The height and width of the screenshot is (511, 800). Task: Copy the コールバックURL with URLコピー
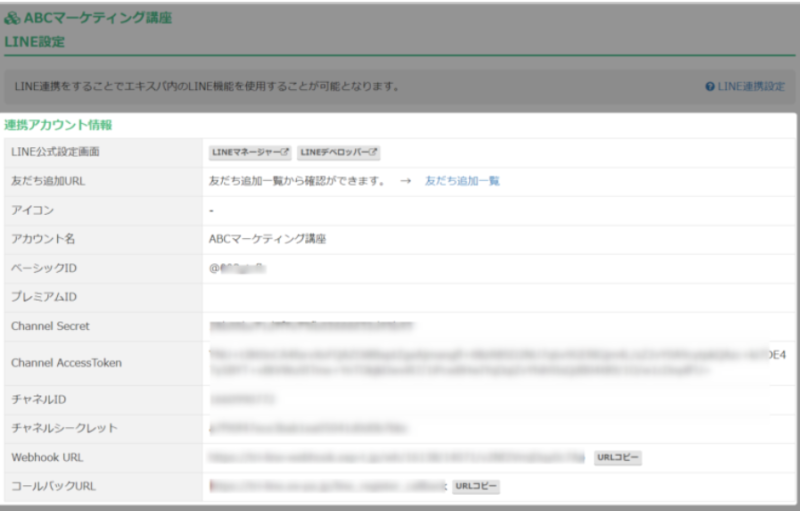coord(476,486)
